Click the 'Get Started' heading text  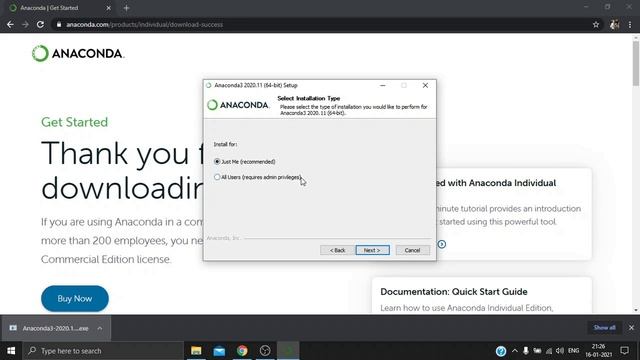point(75,122)
